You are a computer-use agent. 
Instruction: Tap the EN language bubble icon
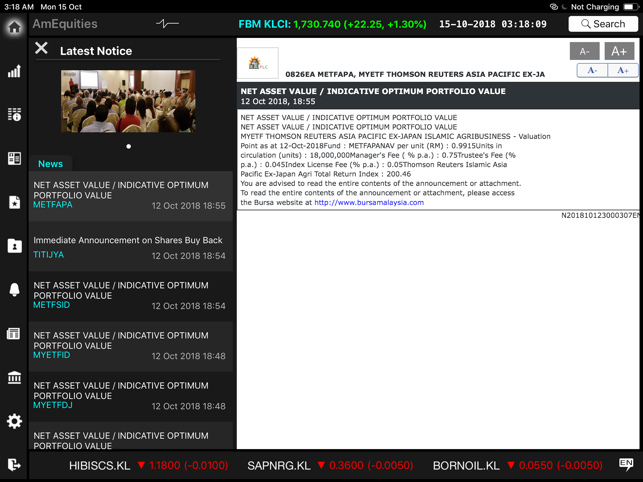pos(626,464)
